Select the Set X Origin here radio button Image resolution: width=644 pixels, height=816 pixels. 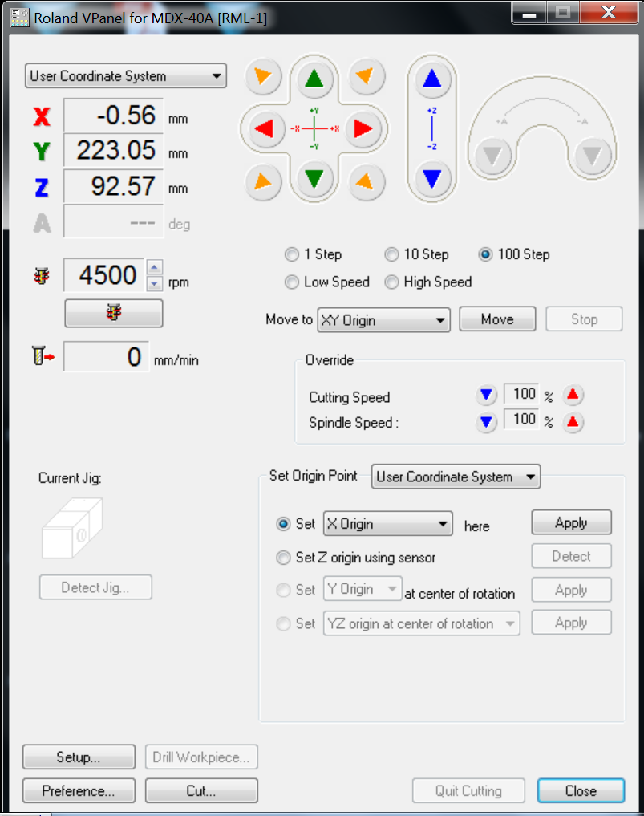tap(283, 523)
